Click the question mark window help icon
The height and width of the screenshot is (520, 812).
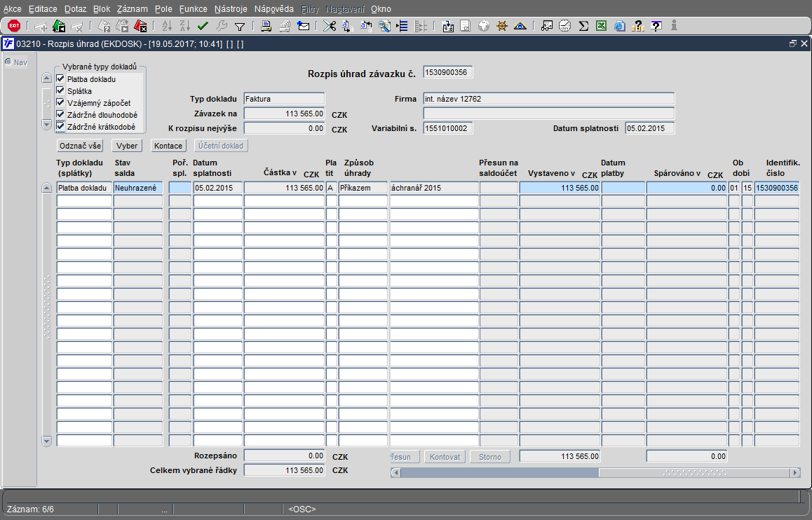656,25
